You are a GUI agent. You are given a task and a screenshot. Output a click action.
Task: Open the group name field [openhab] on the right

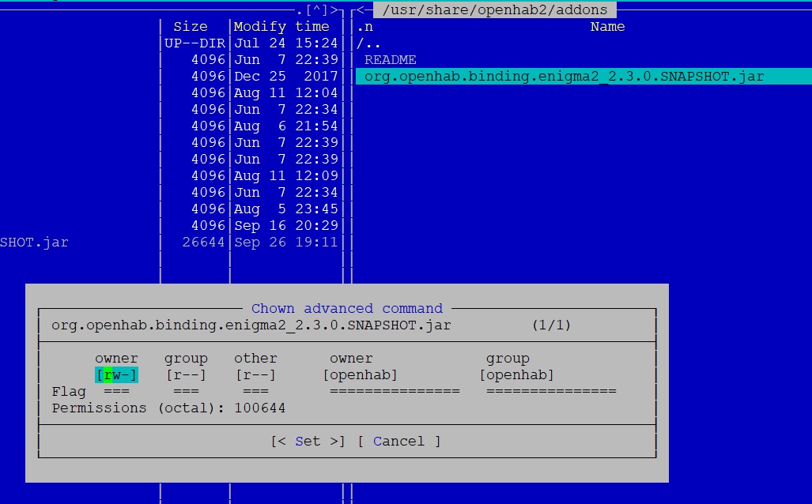tap(516, 375)
